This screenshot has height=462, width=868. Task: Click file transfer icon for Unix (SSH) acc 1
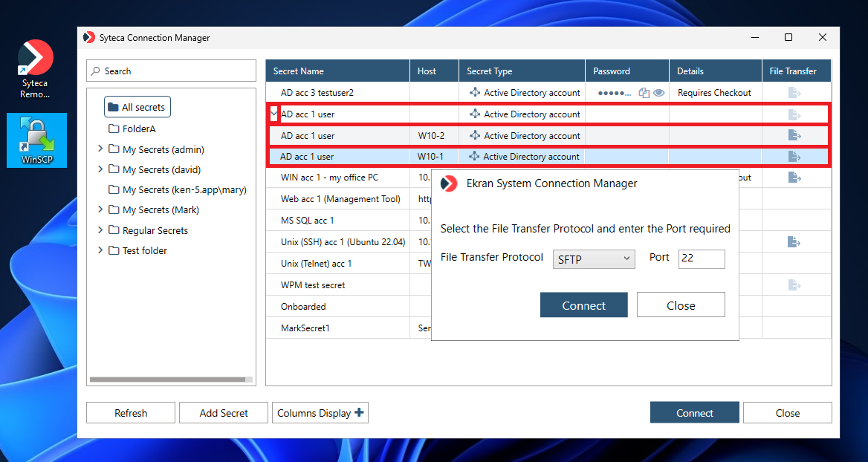[x=794, y=242]
